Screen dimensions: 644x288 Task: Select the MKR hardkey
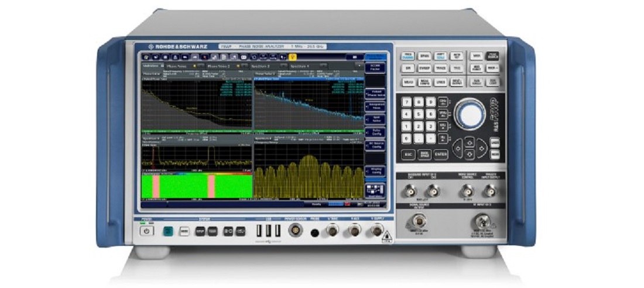[476, 56]
